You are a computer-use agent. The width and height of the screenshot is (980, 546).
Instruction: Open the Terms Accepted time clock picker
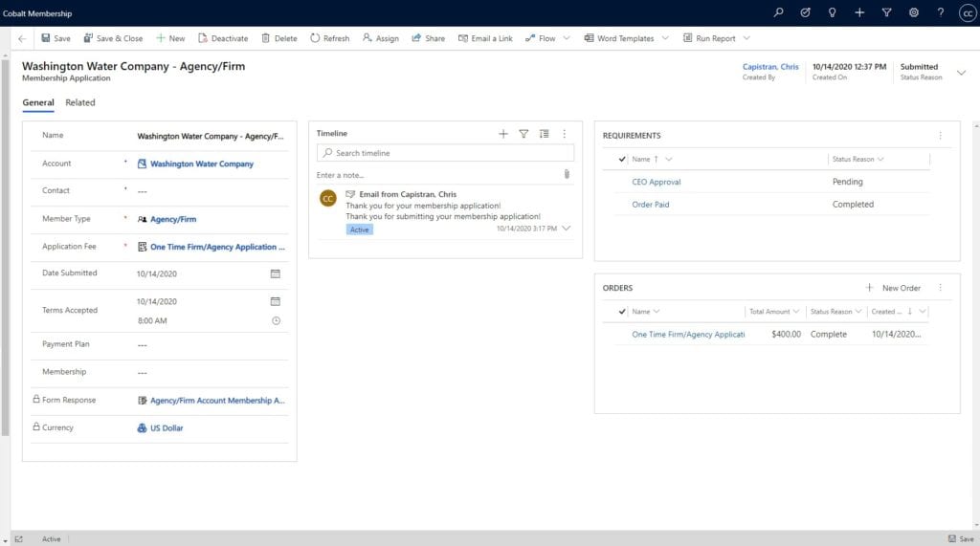[x=276, y=320]
